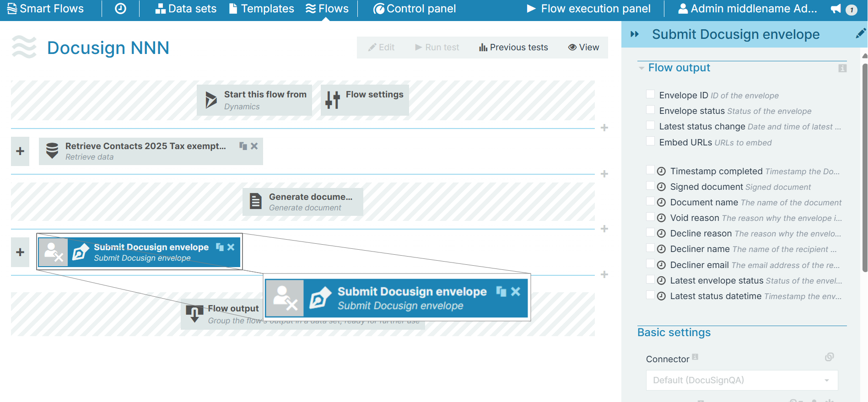Open Start this flow from Dynamics block
The image size is (868, 402).
(254, 100)
